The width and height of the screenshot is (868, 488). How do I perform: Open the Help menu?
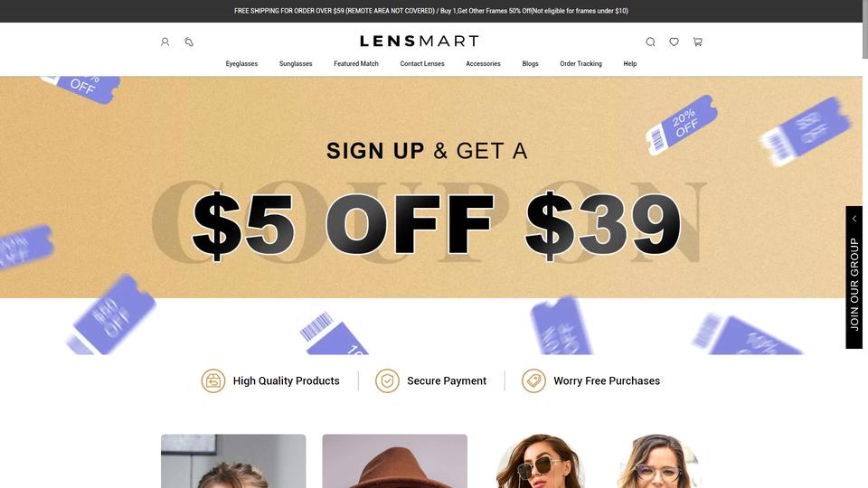pos(630,63)
